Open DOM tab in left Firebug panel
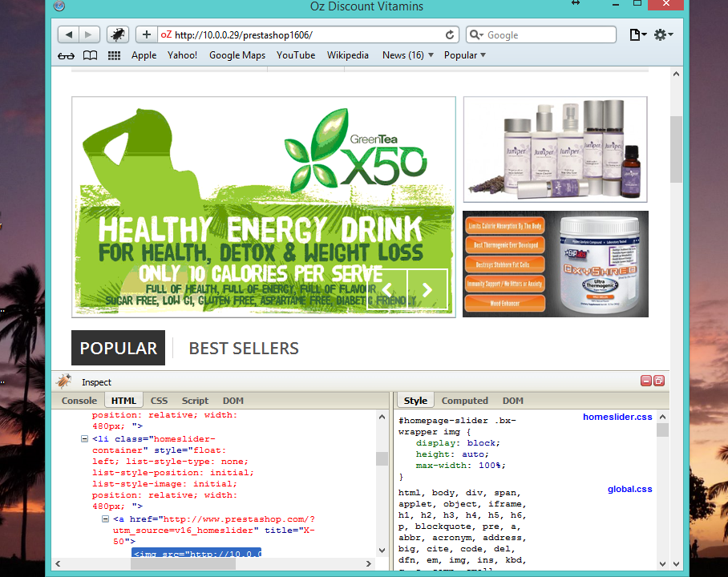Image resolution: width=728 pixels, height=577 pixels. tap(233, 401)
